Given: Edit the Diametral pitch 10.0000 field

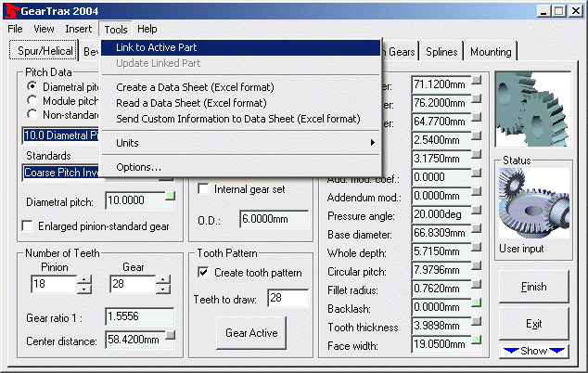Looking at the screenshot, I should click(135, 200).
